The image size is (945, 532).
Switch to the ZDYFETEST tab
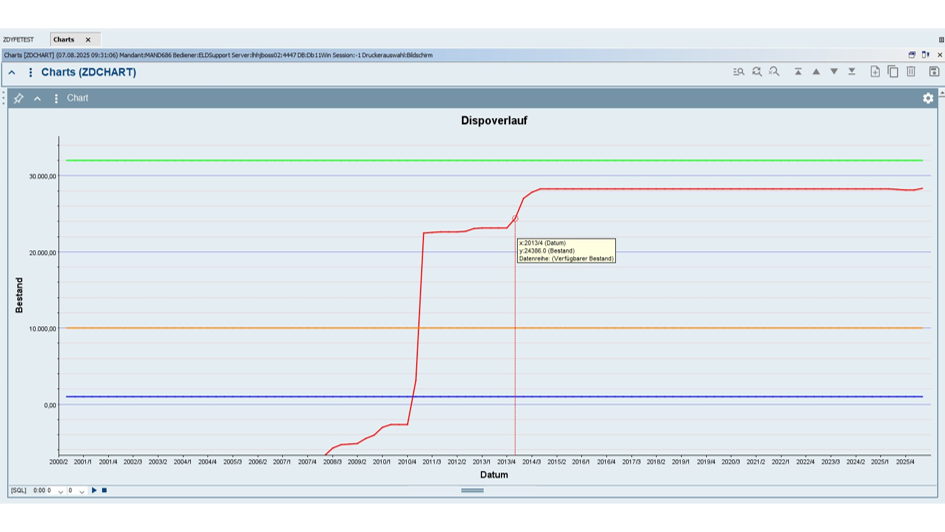point(18,40)
